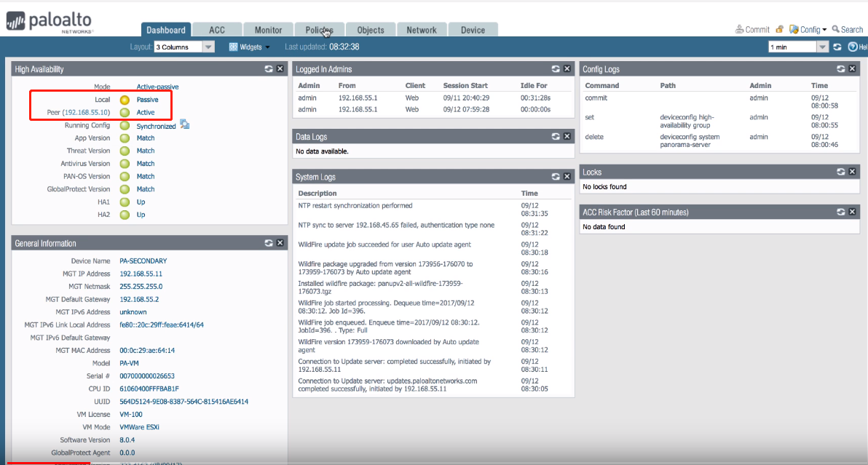Open the Config dropdown menu
This screenshot has width=868, height=465.
click(808, 30)
